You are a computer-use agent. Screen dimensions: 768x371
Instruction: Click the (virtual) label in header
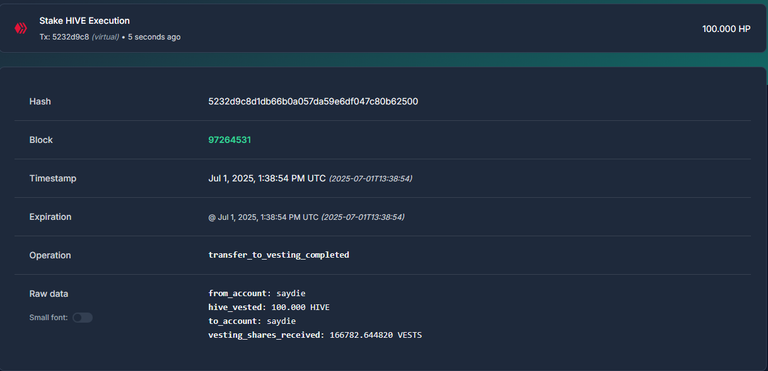[105, 37]
